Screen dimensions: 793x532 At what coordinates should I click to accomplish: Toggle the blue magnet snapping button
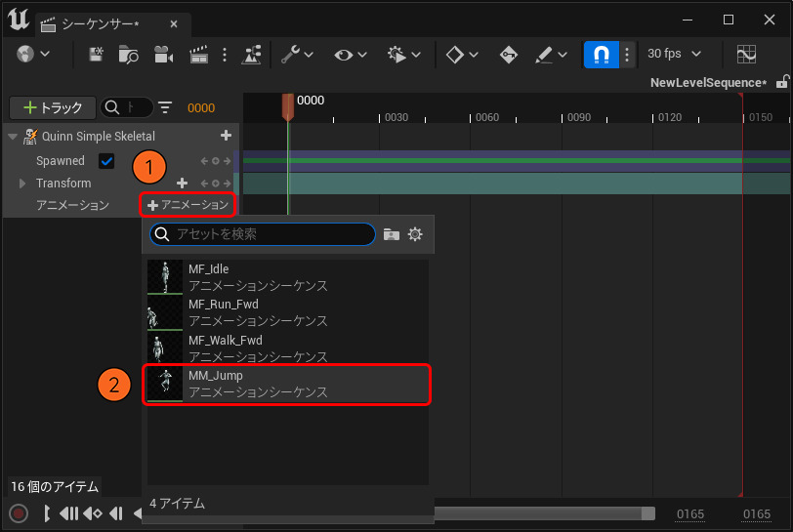pyautogui.click(x=601, y=55)
